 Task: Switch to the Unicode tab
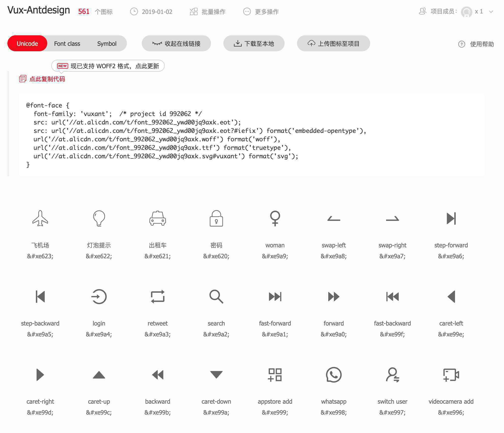pos(27,44)
